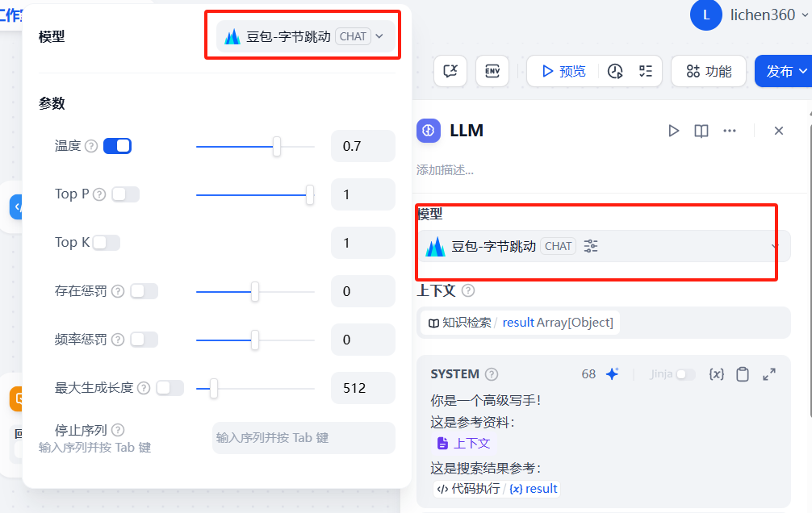Click the 添加描述 description field
The height and width of the screenshot is (513, 812).
click(445, 170)
